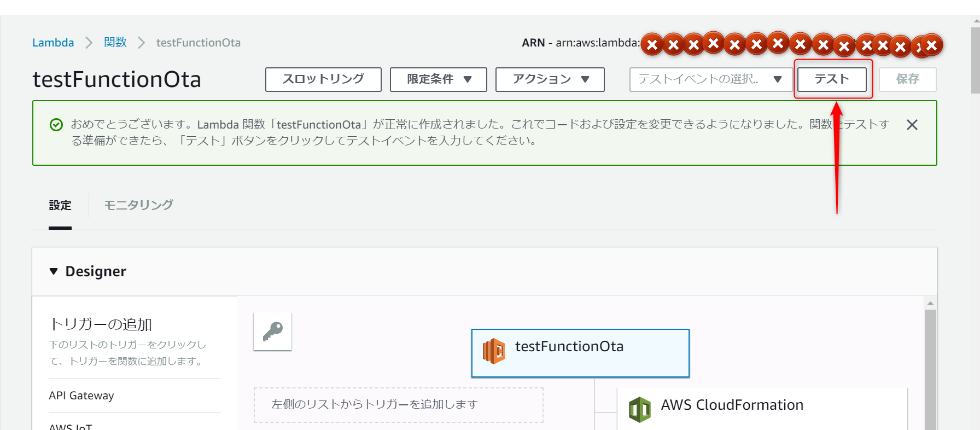Switch to the モニタリング tab
The image size is (980, 430).
pos(139,205)
